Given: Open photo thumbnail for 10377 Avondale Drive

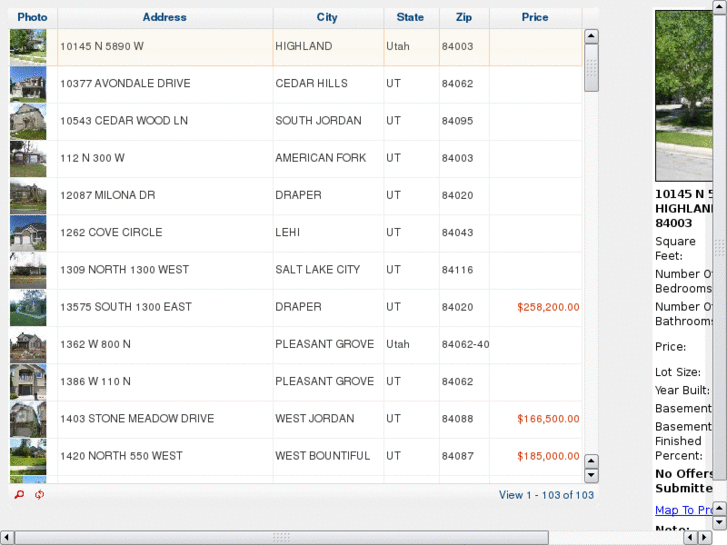Looking at the screenshot, I should pos(28,84).
